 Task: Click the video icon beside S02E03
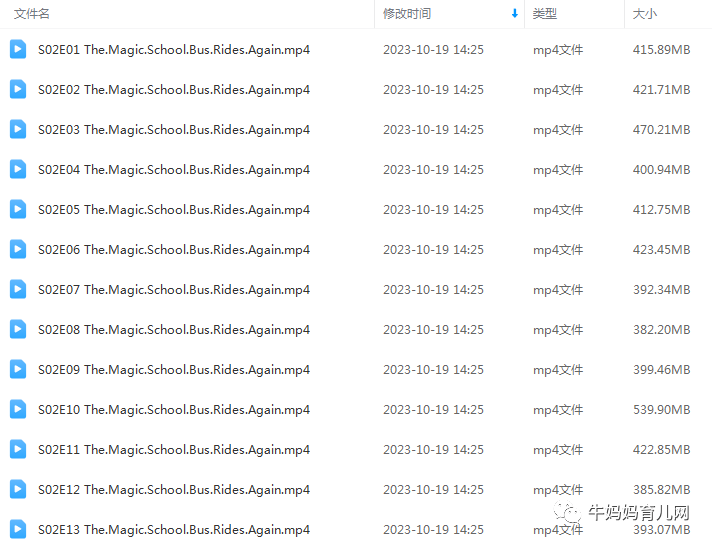18,129
